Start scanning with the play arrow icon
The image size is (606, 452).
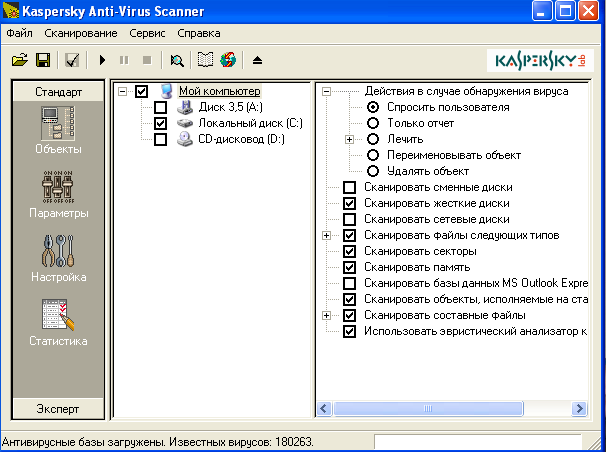coord(102,60)
